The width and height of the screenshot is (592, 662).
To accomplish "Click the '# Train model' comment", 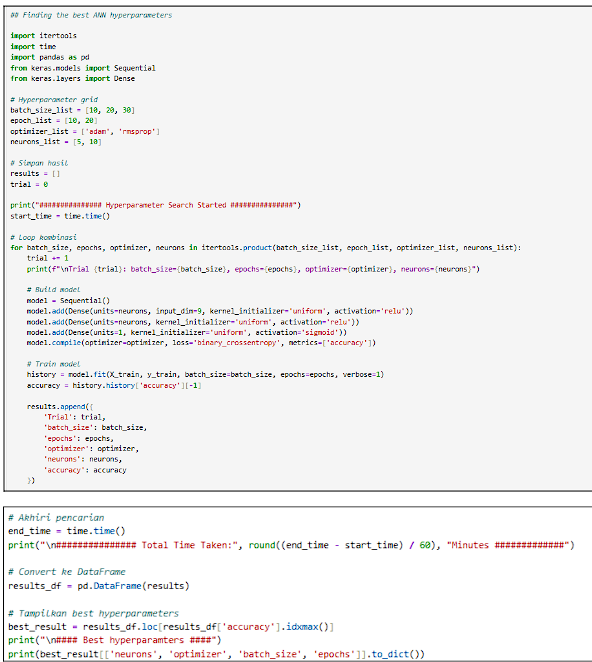I will tap(53, 364).
